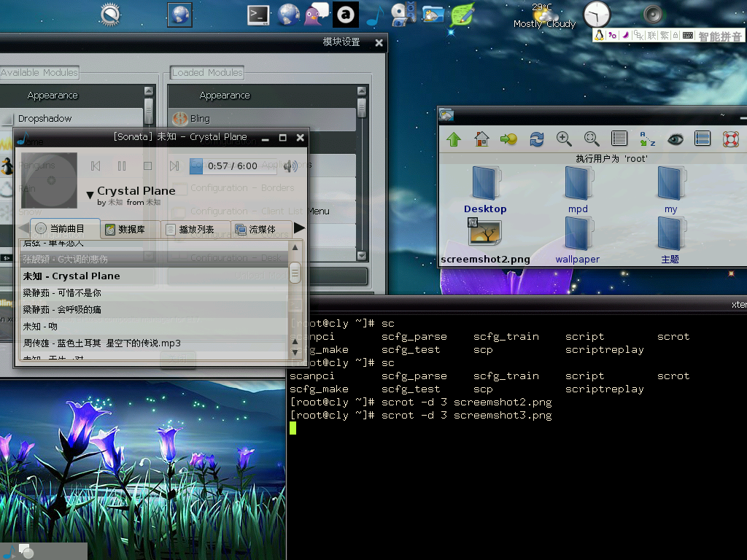Open the green leaf text editor launcher
Image resolution: width=747 pixels, height=560 pixels.
462,15
